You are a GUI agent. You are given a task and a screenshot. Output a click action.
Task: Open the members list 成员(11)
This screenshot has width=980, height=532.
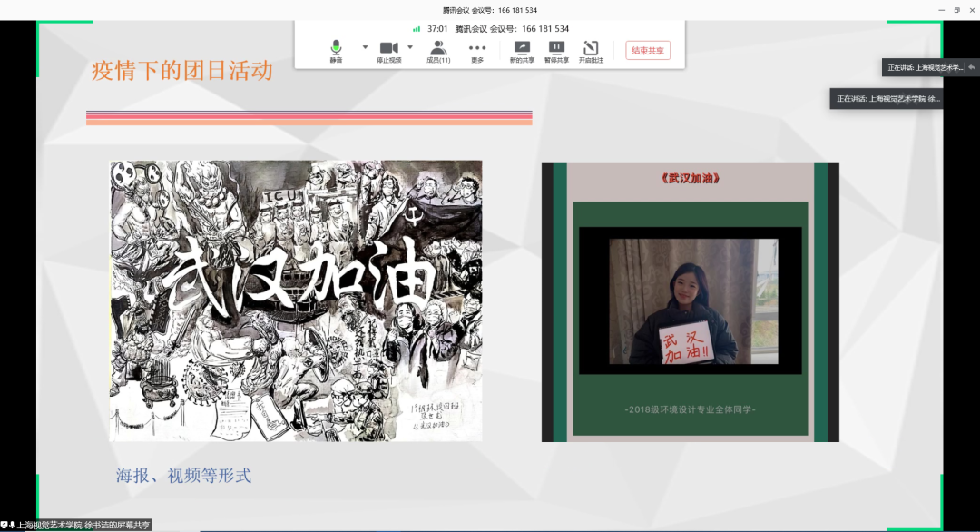(x=438, y=51)
